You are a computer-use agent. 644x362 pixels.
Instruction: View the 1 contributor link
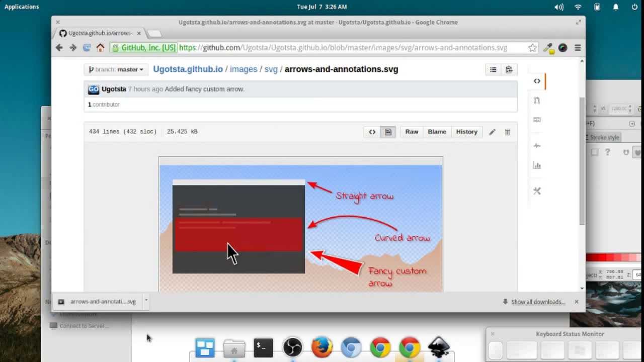[104, 105]
